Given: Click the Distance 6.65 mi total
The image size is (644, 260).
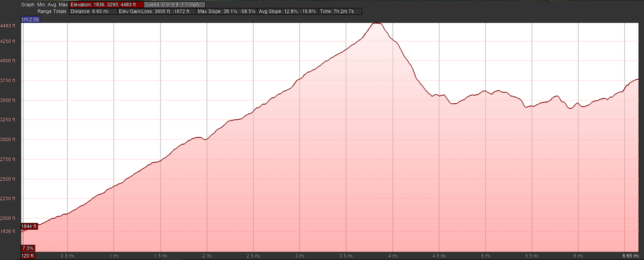Looking at the screenshot, I should (93, 11).
